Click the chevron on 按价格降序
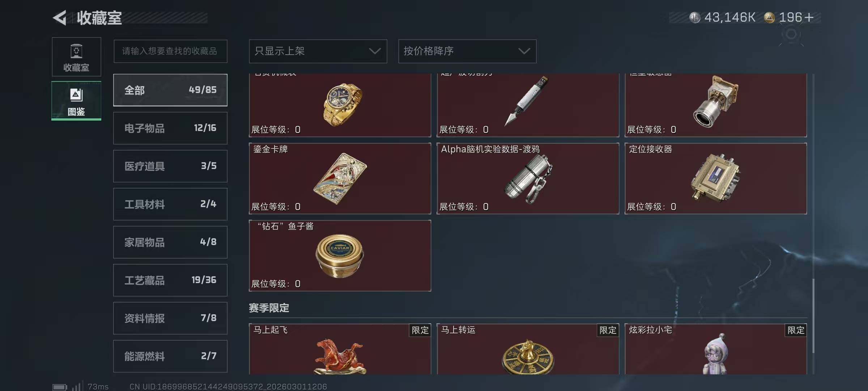 524,51
